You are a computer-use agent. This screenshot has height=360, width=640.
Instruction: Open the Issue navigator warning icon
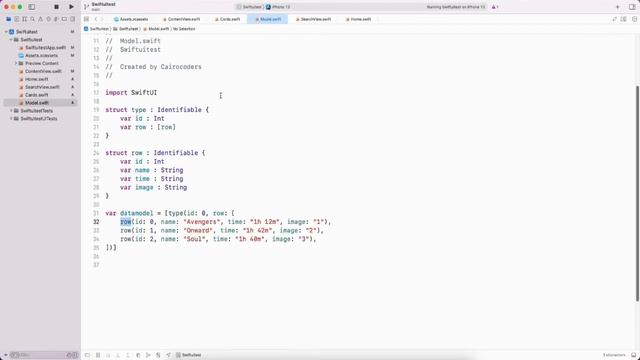coord(40,19)
